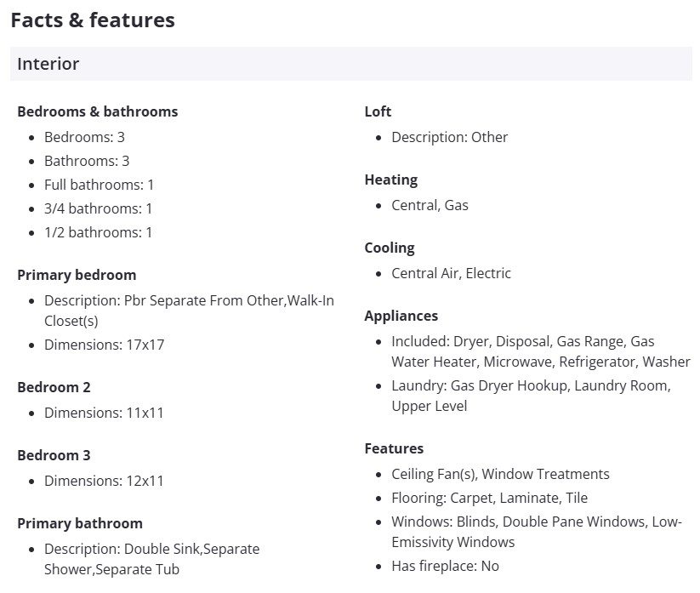Screen dimensions: 700x593
Task: Select the Bedrooms & bathrooms subheading
Action: click(98, 111)
